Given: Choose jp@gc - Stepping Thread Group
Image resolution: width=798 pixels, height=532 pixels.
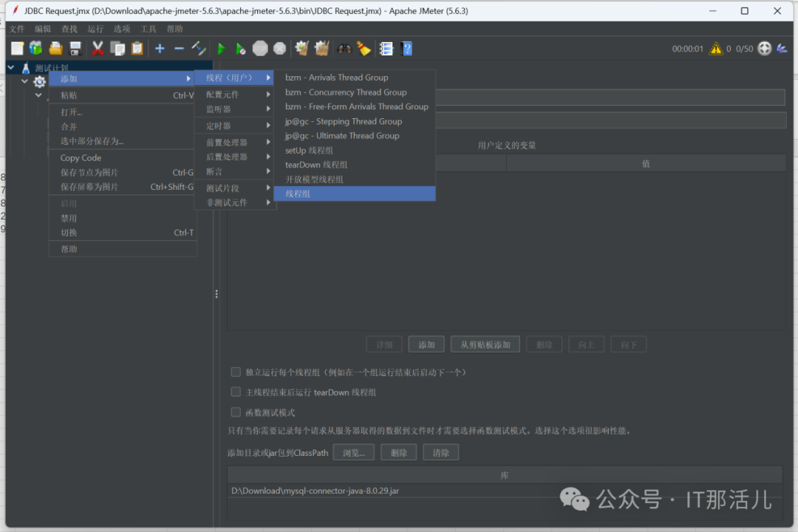Looking at the screenshot, I should click(355, 121).
